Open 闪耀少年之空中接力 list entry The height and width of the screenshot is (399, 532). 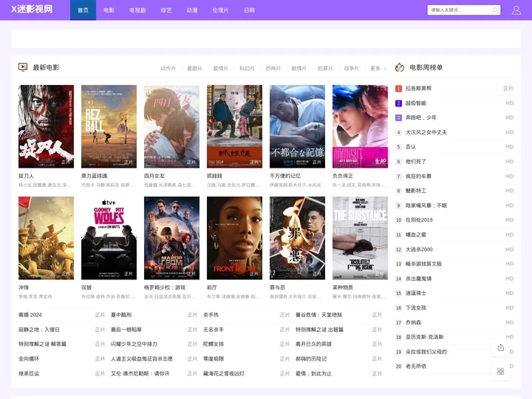point(134,344)
